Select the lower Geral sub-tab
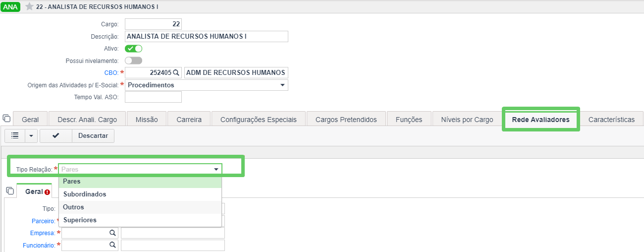 click(x=34, y=191)
